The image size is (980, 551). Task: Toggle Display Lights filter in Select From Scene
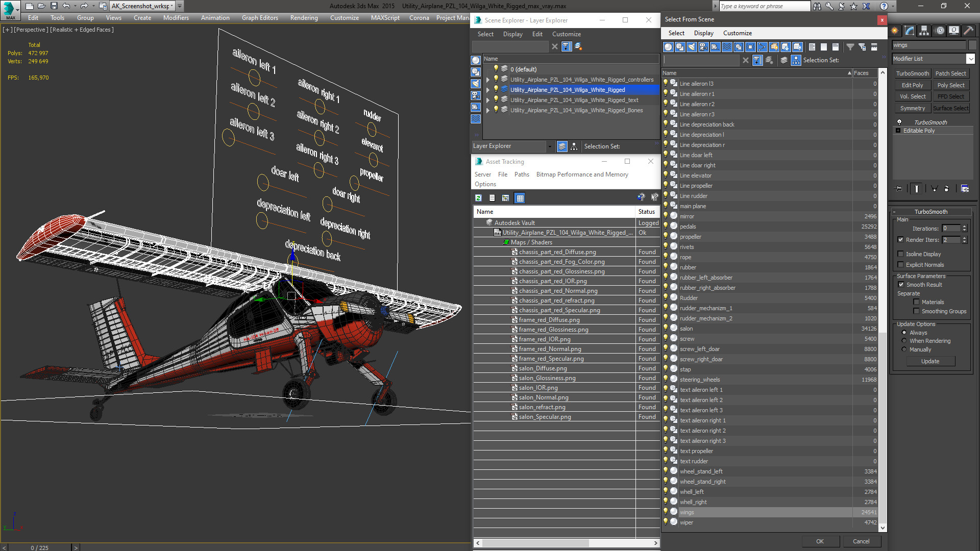click(x=692, y=47)
